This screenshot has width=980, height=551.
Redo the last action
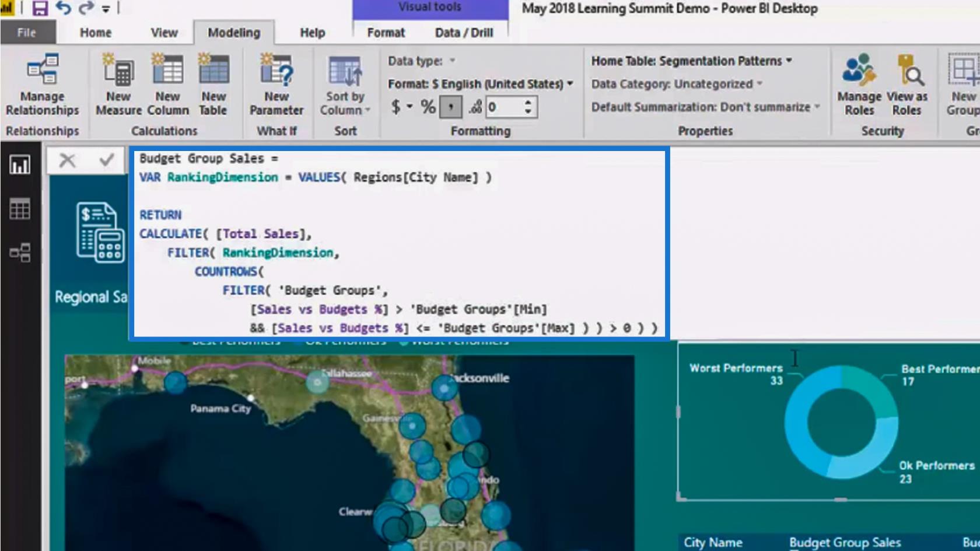(x=86, y=8)
